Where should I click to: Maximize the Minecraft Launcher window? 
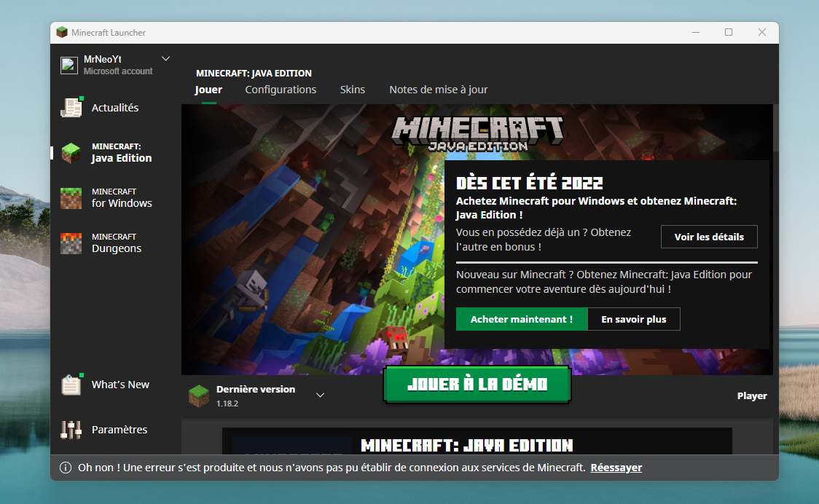(x=729, y=32)
